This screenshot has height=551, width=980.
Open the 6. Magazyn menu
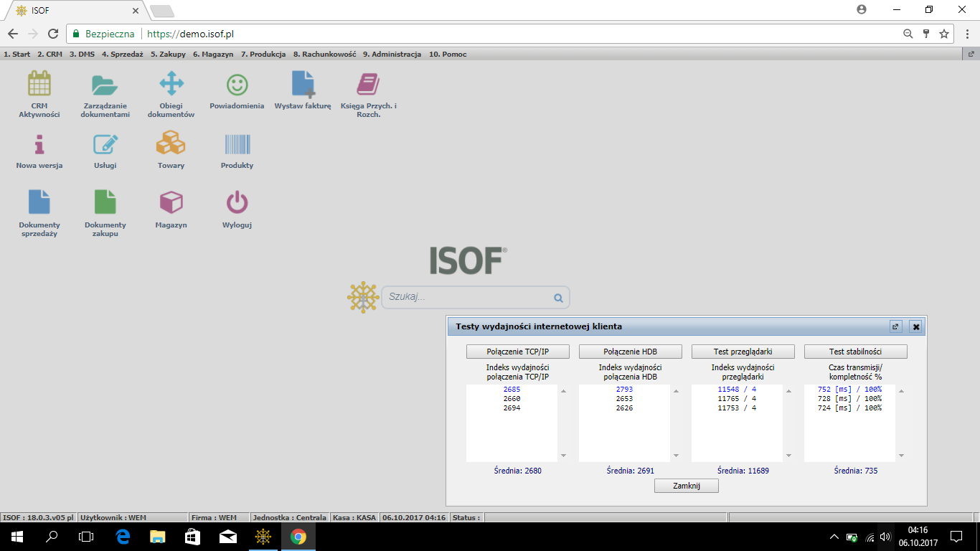[x=213, y=54]
